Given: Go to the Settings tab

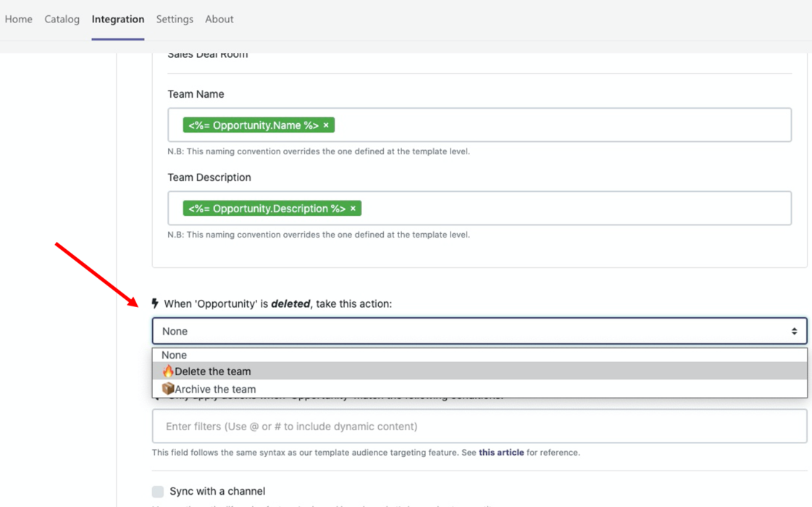Looking at the screenshot, I should click(x=175, y=19).
